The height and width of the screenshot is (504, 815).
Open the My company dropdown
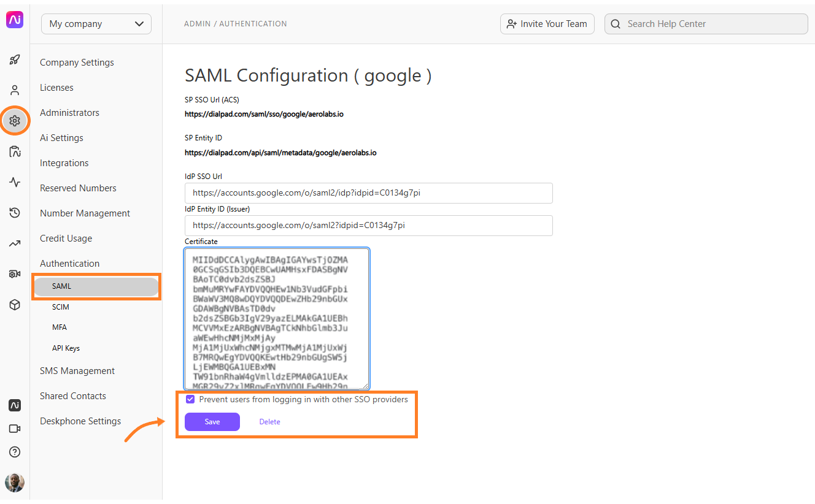[96, 24]
